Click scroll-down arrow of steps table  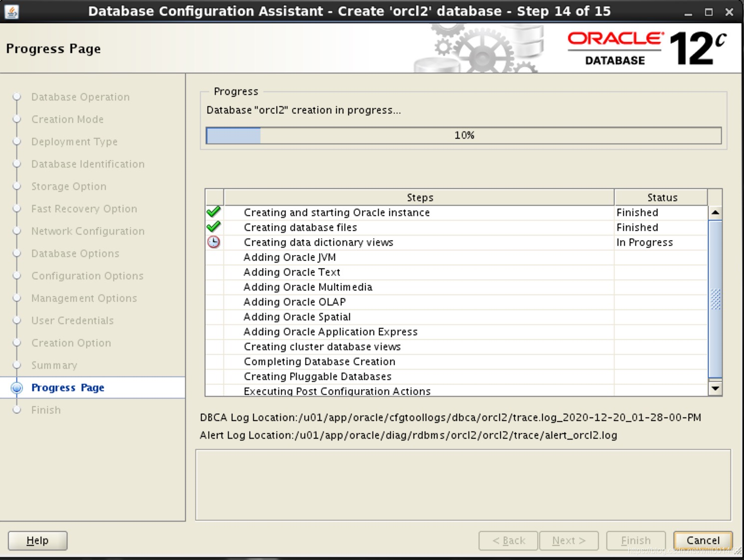click(715, 388)
